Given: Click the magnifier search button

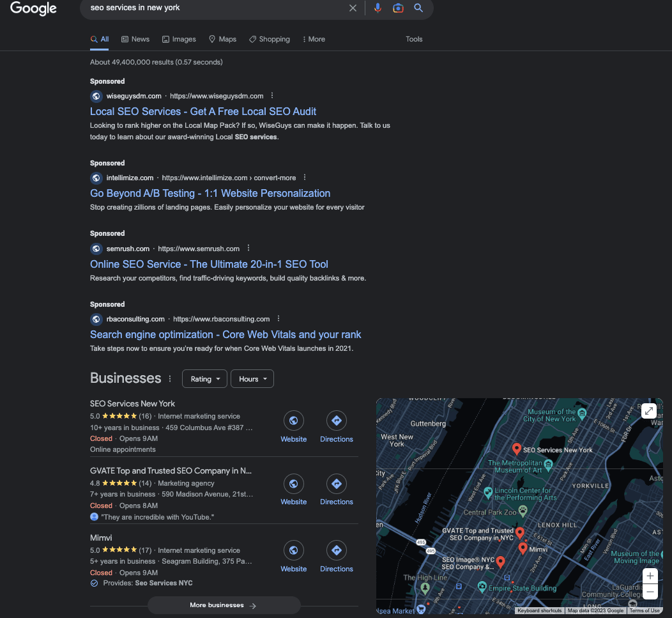Looking at the screenshot, I should pyautogui.click(x=418, y=8).
